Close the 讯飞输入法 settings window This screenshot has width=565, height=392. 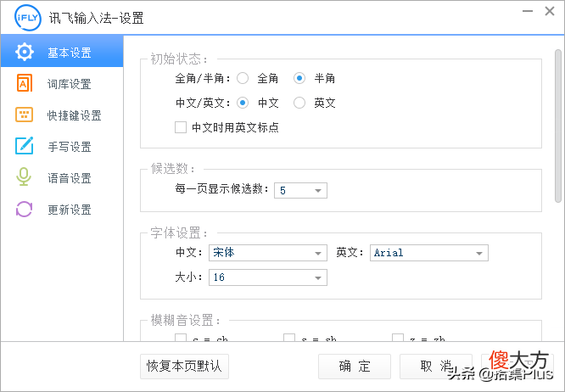pyautogui.click(x=550, y=11)
